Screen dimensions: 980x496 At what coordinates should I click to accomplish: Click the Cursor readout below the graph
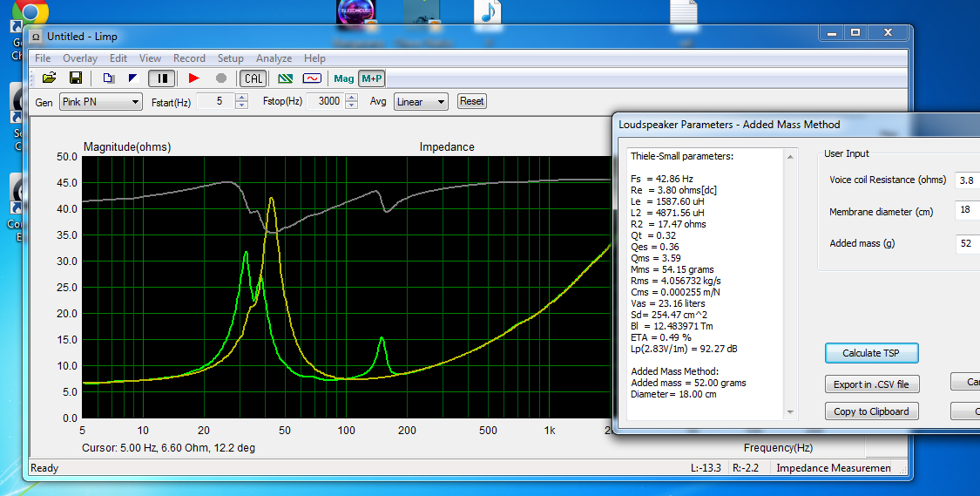[x=168, y=448]
